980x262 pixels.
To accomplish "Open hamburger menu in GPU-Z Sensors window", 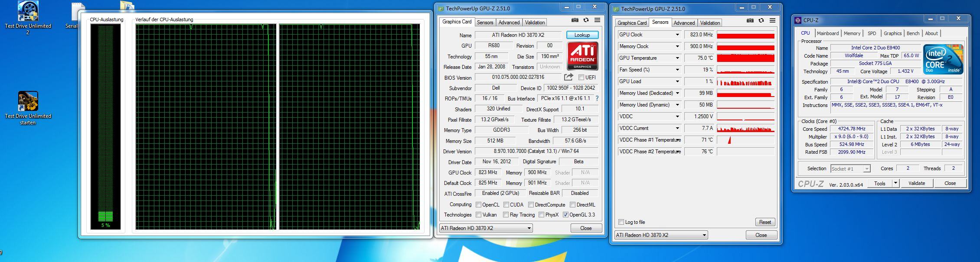I will [772, 21].
